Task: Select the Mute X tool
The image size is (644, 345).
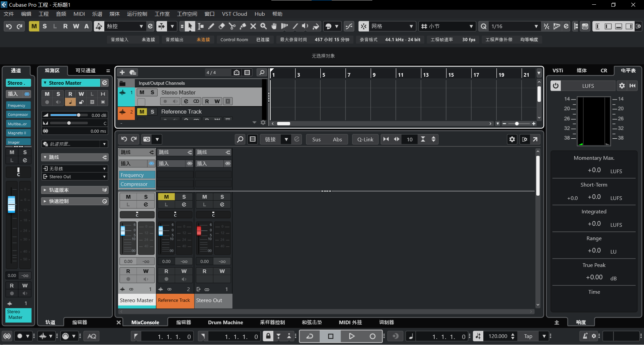Action: click(x=253, y=26)
